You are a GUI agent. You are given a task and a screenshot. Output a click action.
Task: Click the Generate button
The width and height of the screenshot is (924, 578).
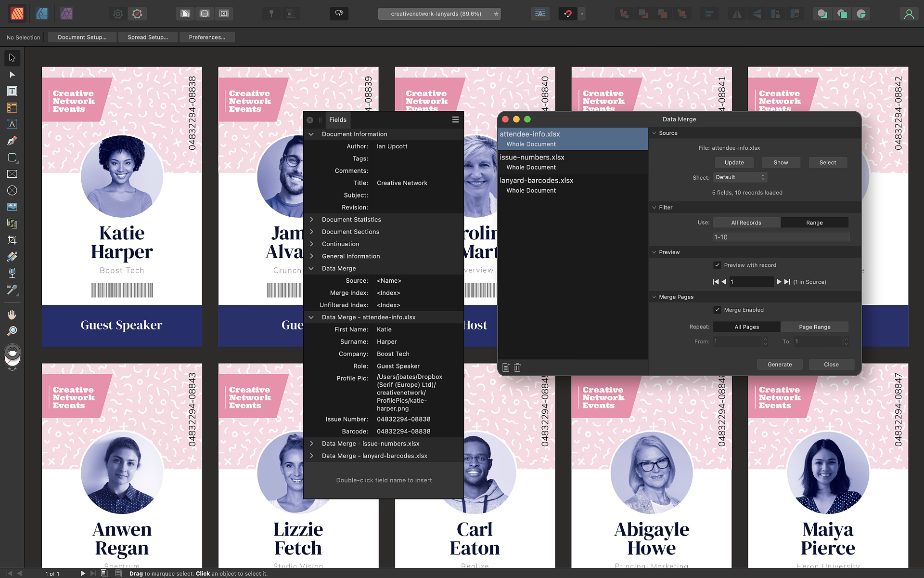[779, 365]
